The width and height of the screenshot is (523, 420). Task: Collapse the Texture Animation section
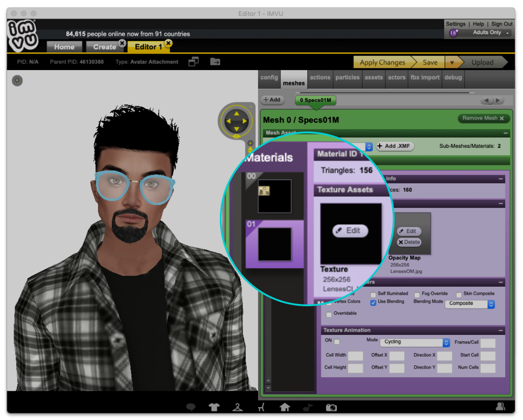point(501,330)
